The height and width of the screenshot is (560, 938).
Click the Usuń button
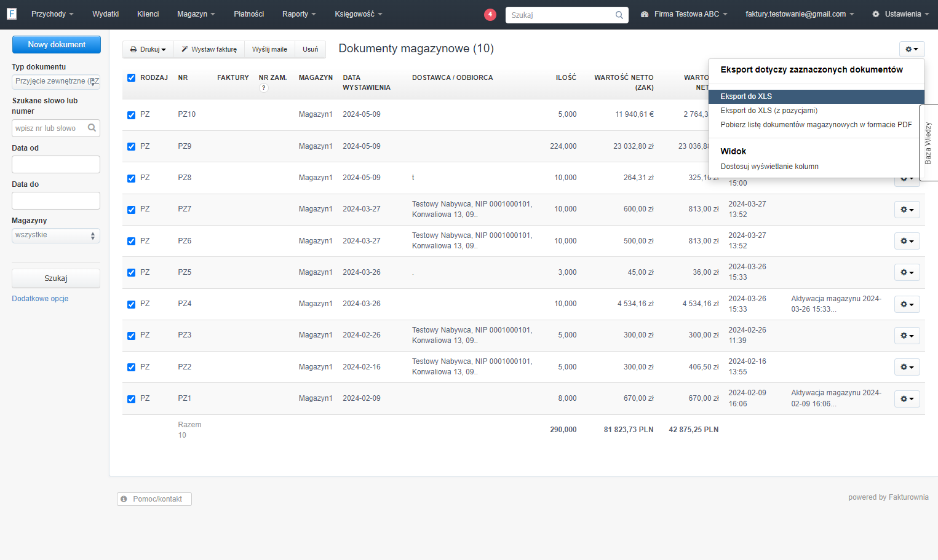(x=311, y=49)
